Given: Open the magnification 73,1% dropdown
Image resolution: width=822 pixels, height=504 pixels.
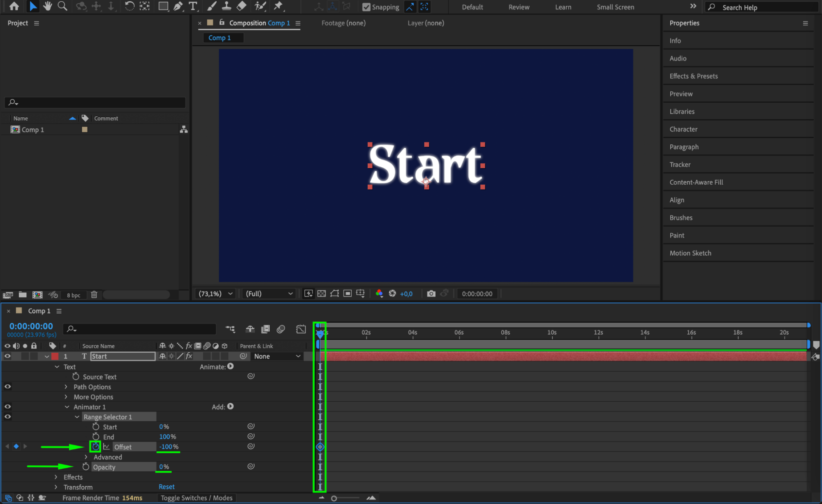Looking at the screenshot, I should pyautogui.click(x=215, y=294).
